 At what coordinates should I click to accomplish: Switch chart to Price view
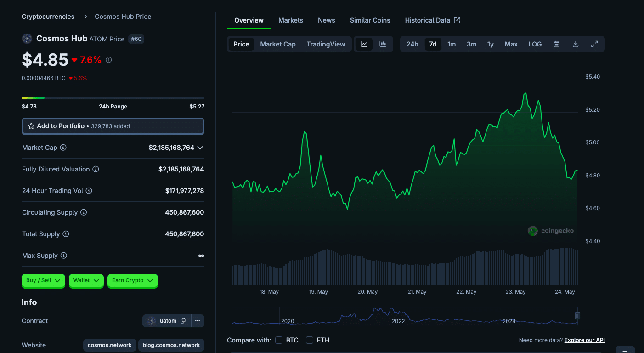tap(241, 44)
